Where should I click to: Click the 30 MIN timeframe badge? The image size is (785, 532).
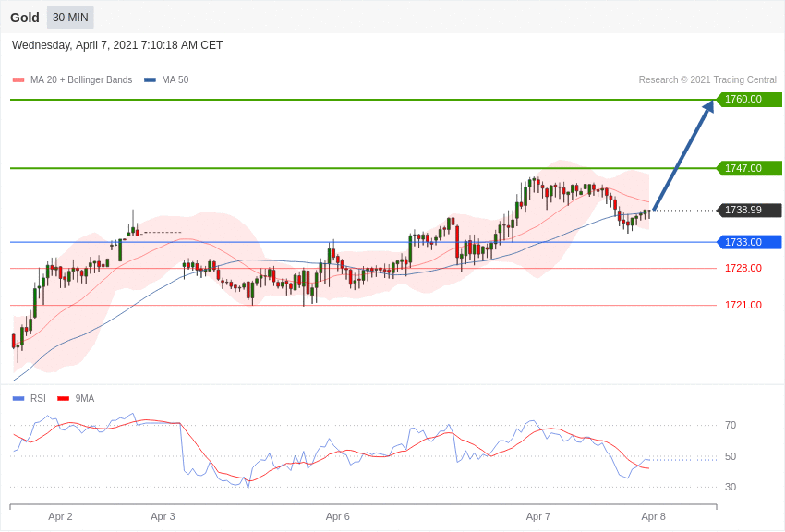[x=70, y=18]
